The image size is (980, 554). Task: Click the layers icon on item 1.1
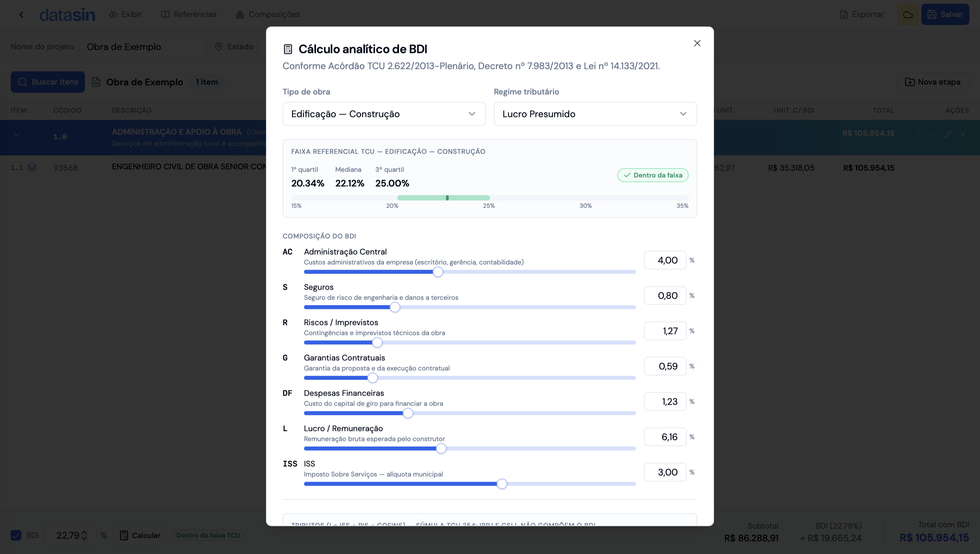32,168
